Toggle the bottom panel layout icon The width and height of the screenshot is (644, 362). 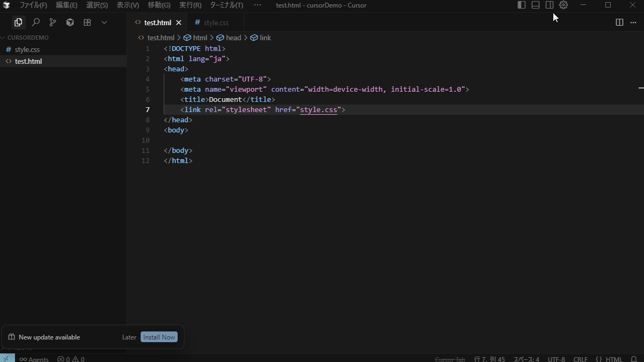coord(536,5)
